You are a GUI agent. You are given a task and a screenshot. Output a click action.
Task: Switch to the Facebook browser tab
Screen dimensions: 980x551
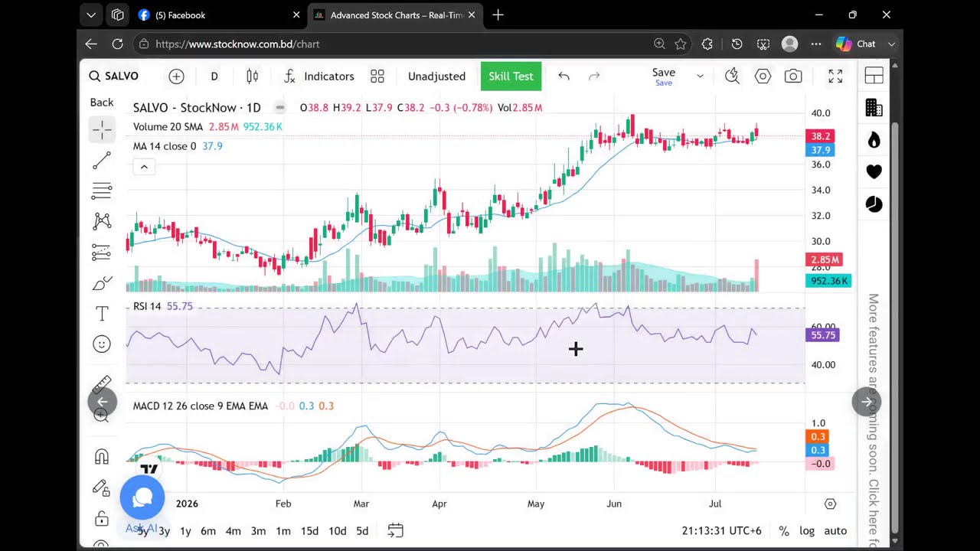218,15
